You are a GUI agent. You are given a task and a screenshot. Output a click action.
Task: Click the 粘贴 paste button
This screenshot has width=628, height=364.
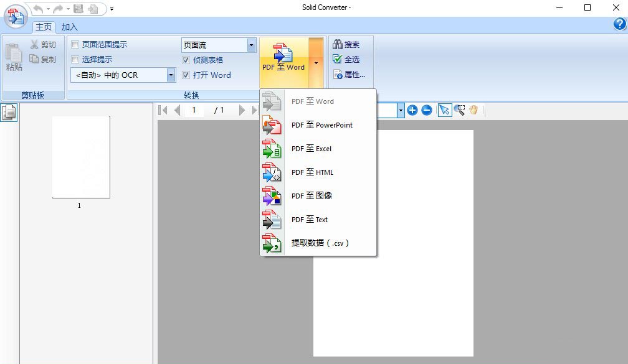coord(14,57)
